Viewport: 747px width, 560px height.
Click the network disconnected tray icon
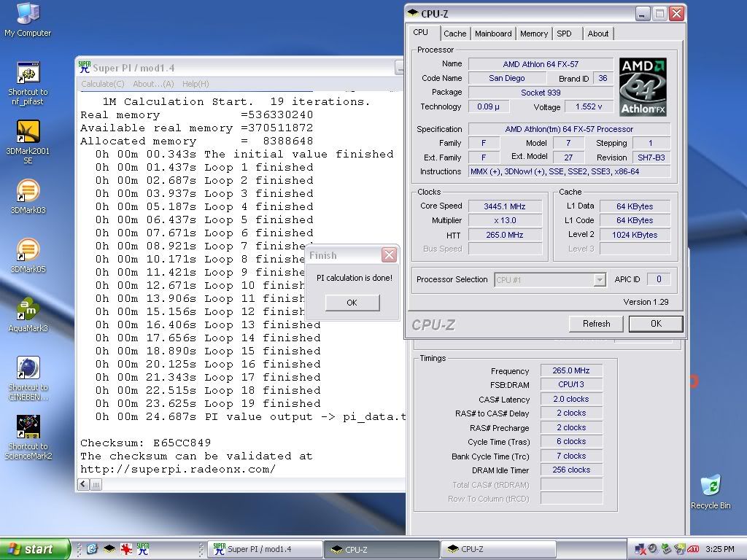tap(640, 549)
